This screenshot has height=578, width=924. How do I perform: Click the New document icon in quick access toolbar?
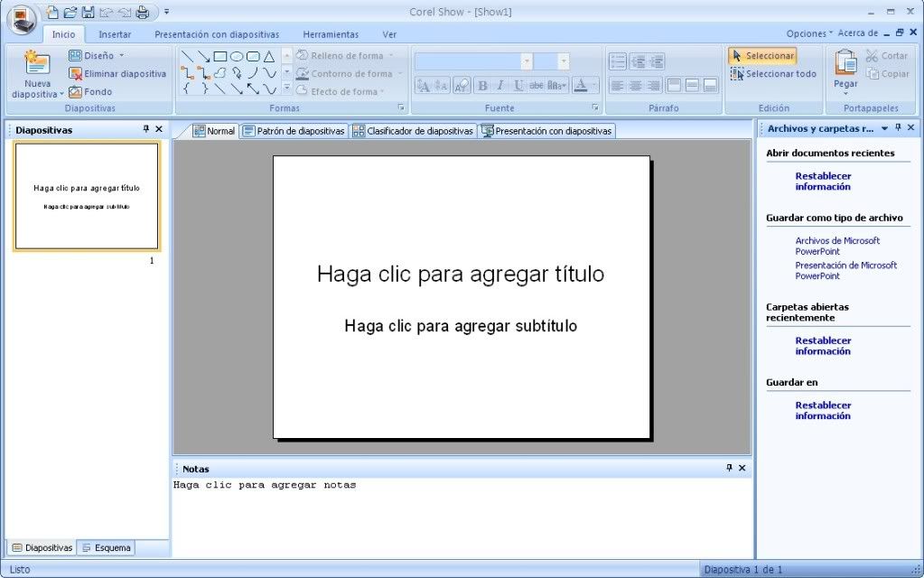pos(52,12)
